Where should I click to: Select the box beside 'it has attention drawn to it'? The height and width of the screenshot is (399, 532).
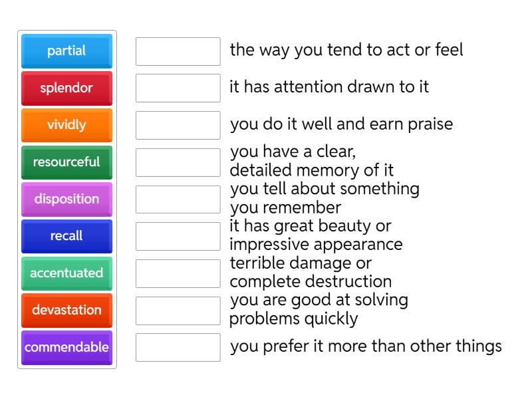[x=178, y=88]
